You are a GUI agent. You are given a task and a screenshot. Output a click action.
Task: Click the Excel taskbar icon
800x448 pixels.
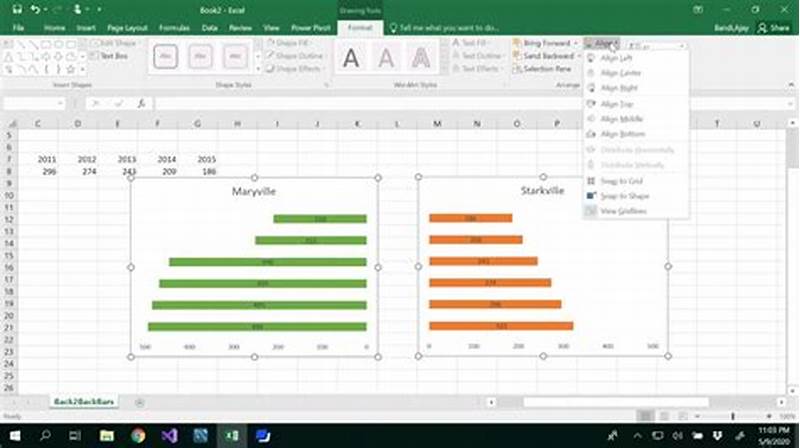point(232,436)
